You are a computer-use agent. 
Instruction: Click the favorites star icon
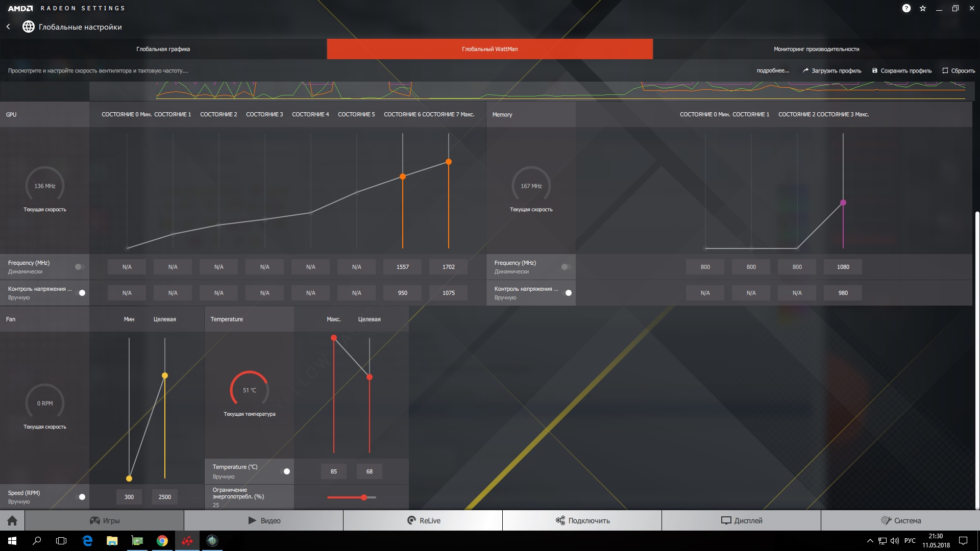tap(923, 8)
